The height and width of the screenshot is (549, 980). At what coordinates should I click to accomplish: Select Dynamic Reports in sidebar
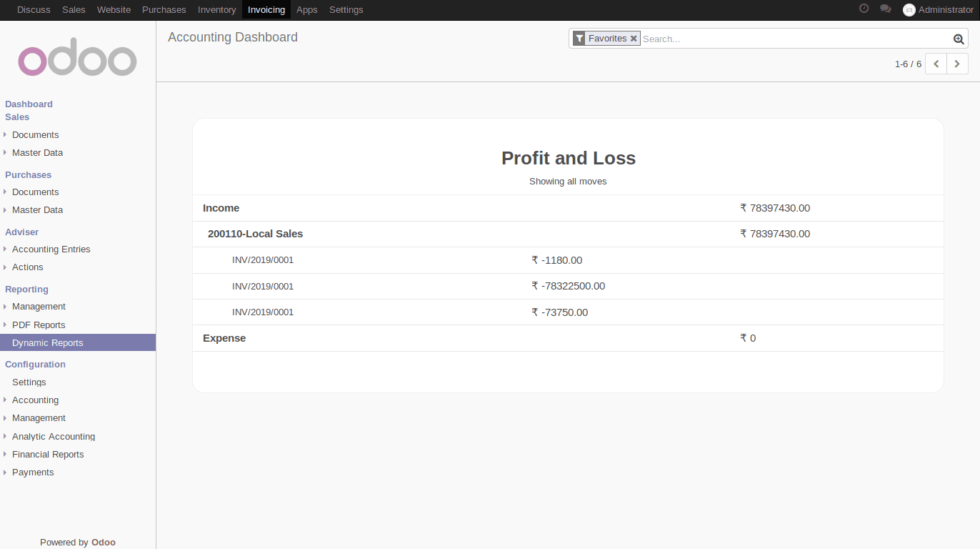point(78,343)
